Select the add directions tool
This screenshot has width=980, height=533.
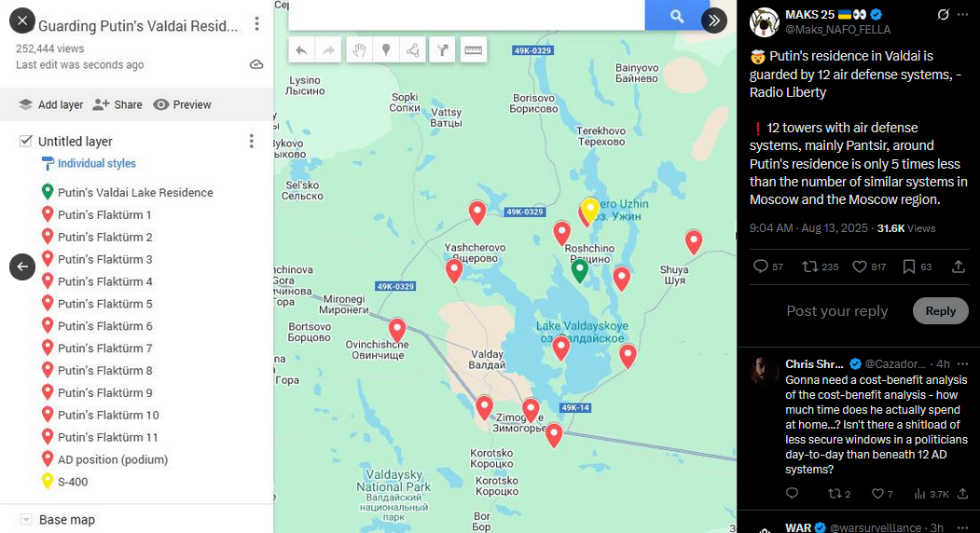(x=443, y=50)
